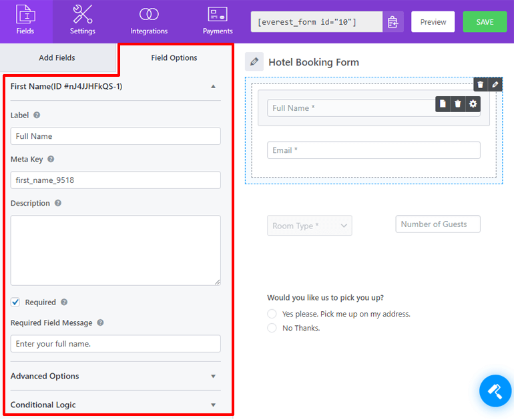The width and height of the screenshot is (514, 420).
Task: Select 'No Thanks.' radio option
Action: [x=272, y=328]
